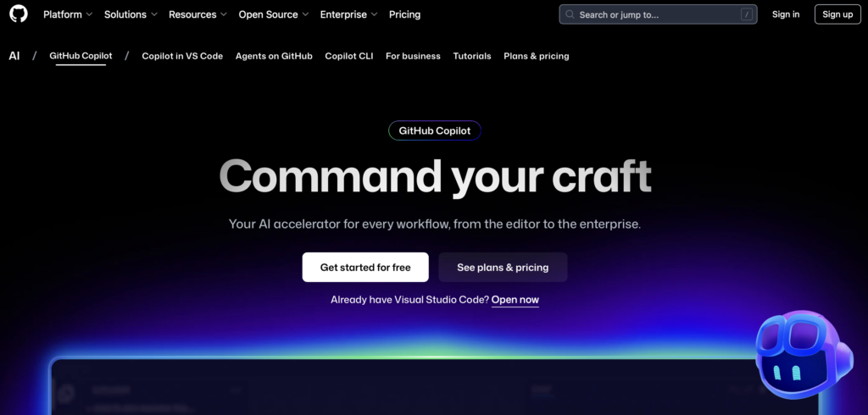Expand the Resources menu
The height and width of the screenshot is (415, 868).
pyautogui.click(x=198, y=14)
